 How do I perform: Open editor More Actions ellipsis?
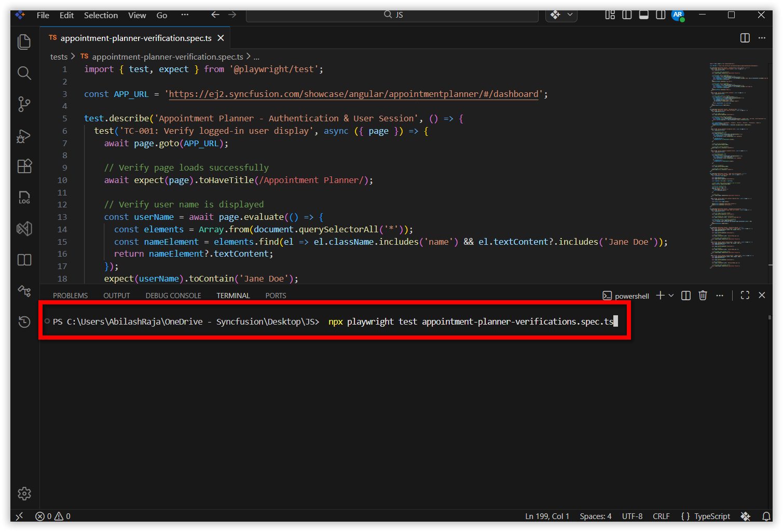[x=762, y=38]
